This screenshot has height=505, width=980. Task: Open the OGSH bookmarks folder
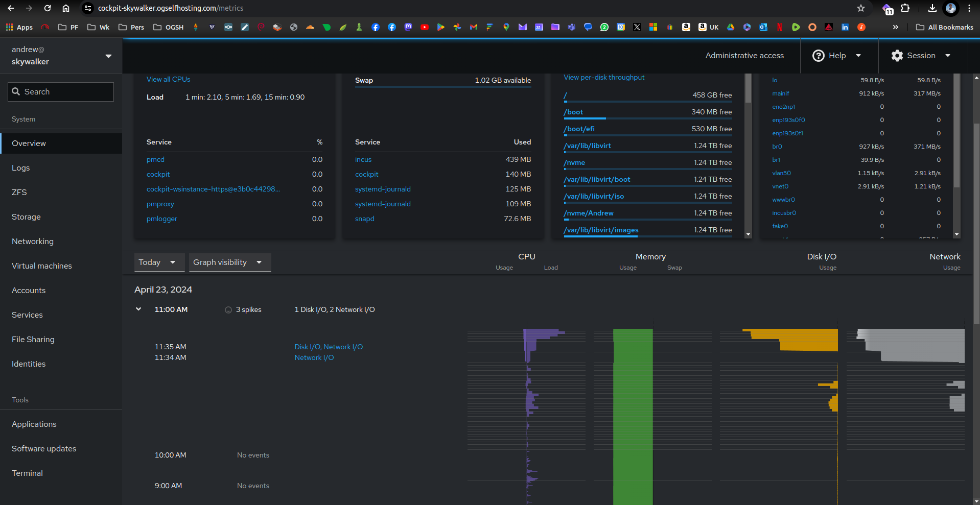[169, 27]
